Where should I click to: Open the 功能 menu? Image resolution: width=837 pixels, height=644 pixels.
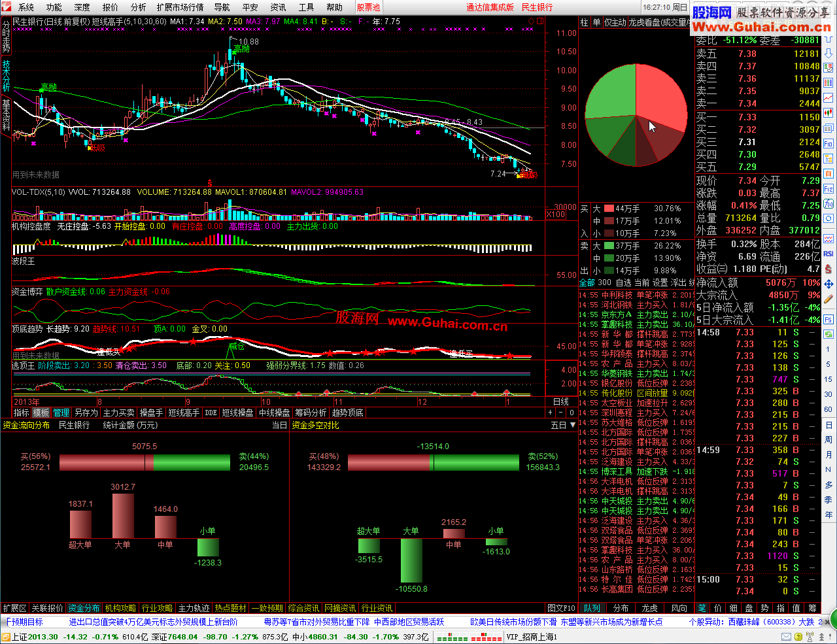pos(54,7)
